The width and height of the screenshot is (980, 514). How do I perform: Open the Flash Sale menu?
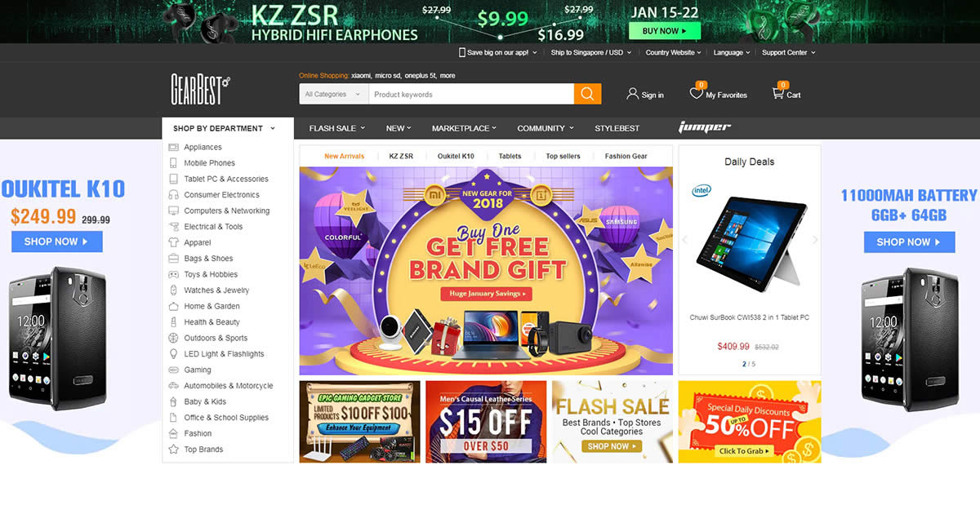[336, 128]
